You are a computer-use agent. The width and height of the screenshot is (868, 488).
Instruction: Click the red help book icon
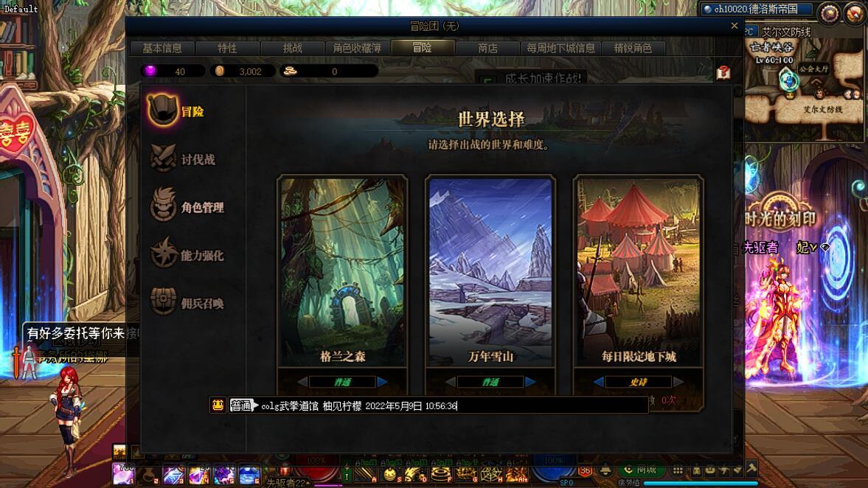tap(723, 72)
